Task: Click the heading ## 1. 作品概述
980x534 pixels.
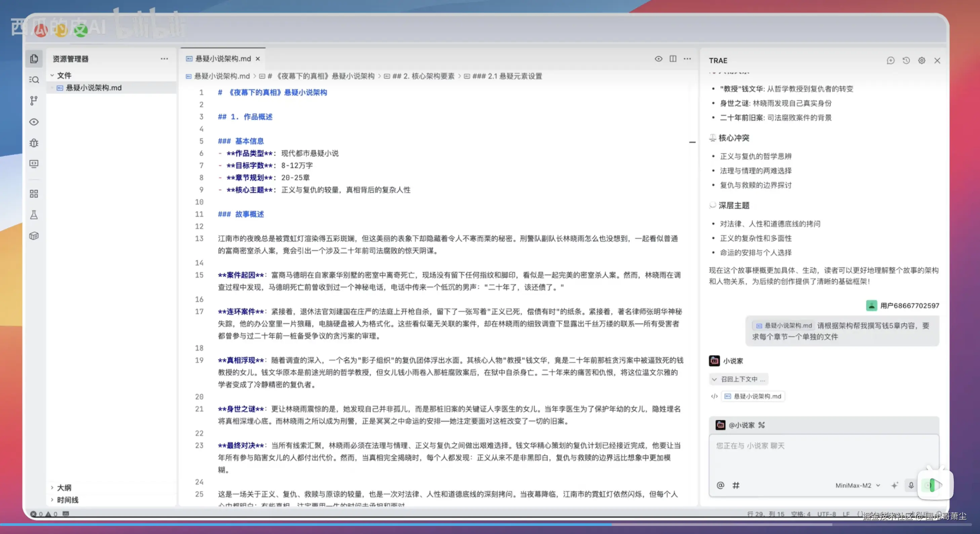Action: pos(245,116)
